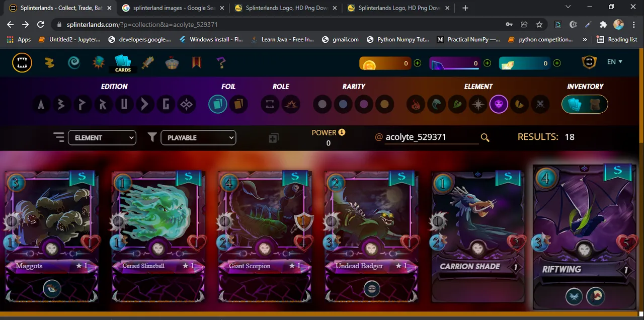Image resolution: width=644 pixels, height=320 pixels.
Task: Open the sword battle icon
Action: [x=148, y=63]
